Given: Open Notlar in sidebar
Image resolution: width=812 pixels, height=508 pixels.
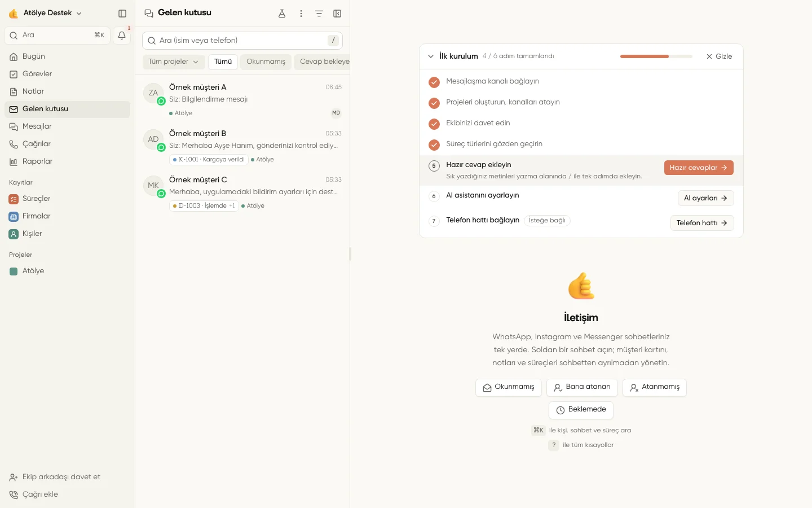Looking at the screenshot, I should pos(67,91).
